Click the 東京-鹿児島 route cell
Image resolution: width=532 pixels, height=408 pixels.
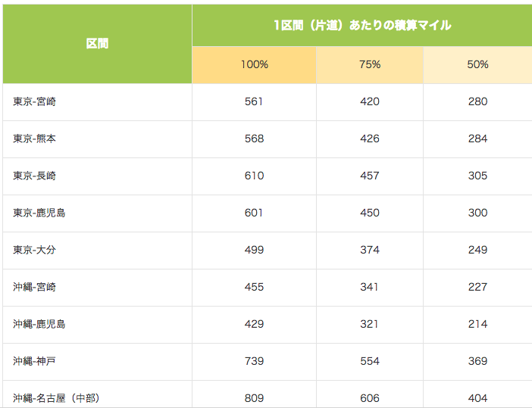point(97,213)
